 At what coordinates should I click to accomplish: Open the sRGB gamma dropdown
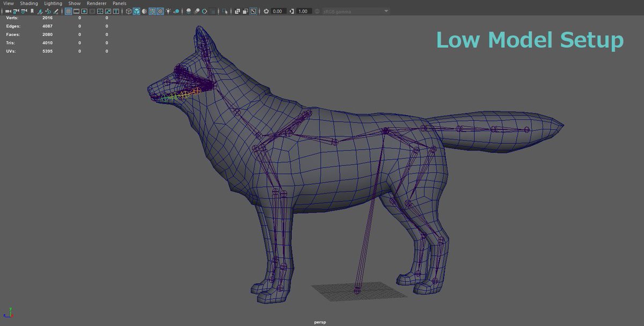coord(356,11)
